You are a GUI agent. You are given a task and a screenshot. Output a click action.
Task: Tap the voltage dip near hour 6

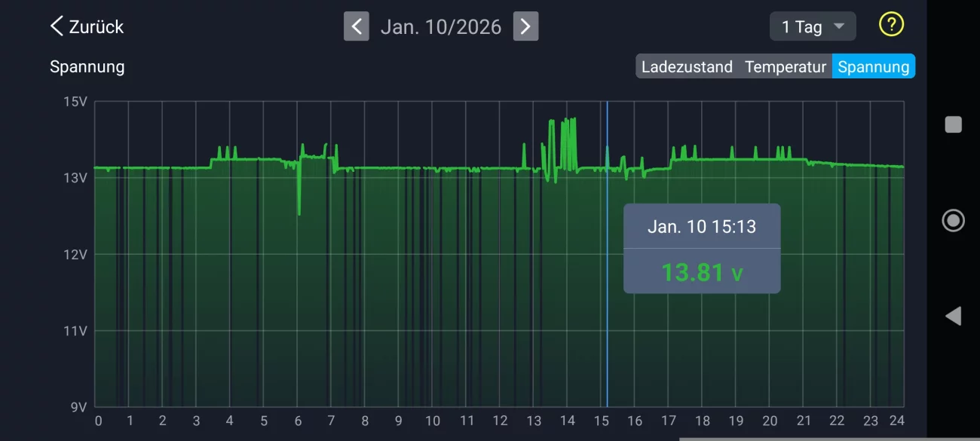coord(299,211)
